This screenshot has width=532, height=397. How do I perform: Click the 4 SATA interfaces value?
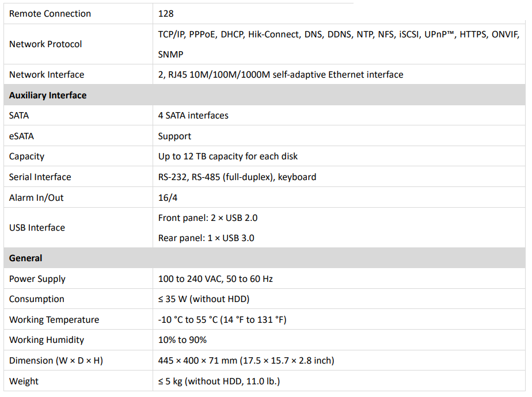click(x=193, y=115)
